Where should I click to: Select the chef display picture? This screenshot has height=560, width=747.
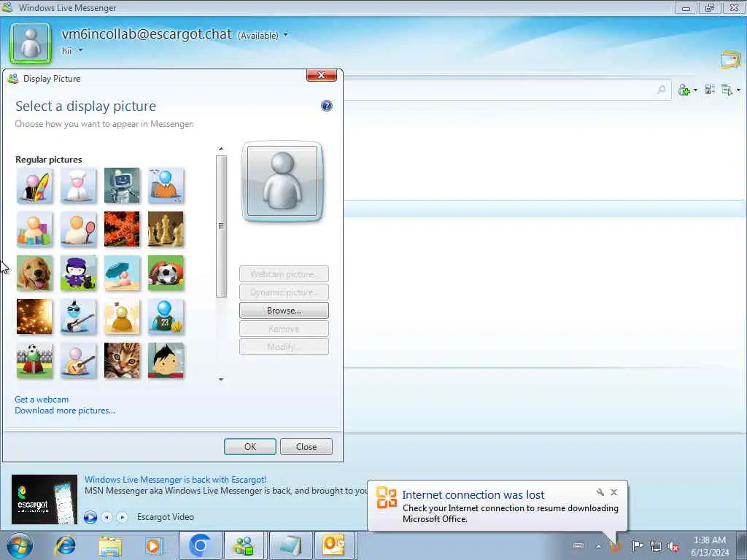tap(78, 185)
